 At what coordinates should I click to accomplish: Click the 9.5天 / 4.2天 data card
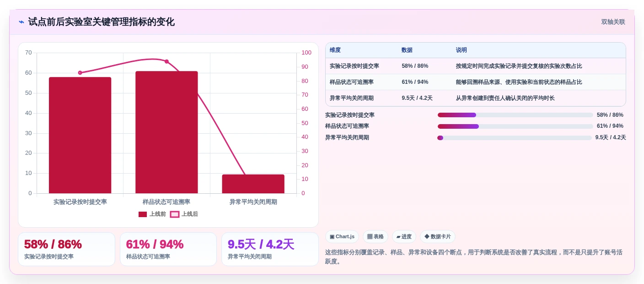[x=270, y=249]
